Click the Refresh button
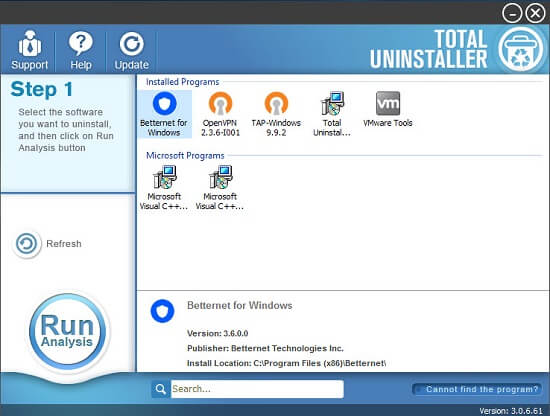Image resolution: width=550 pixels, height=416 pixels. click(47, 244)
